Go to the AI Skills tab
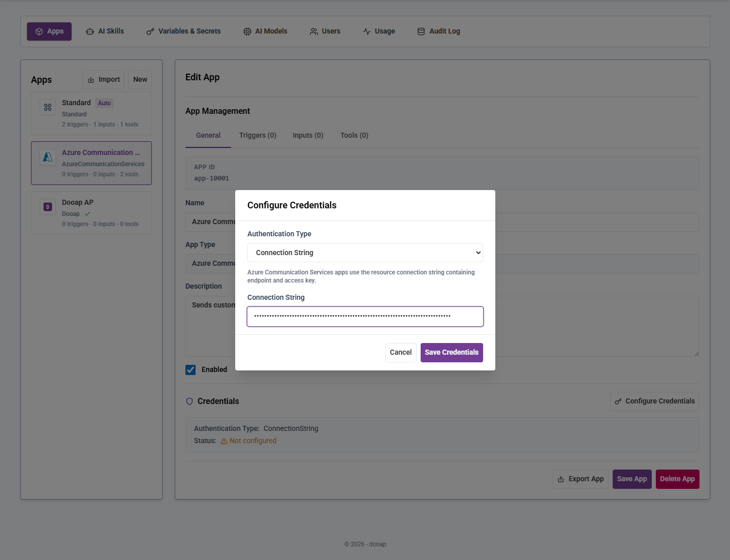 [x=105, y=32]
